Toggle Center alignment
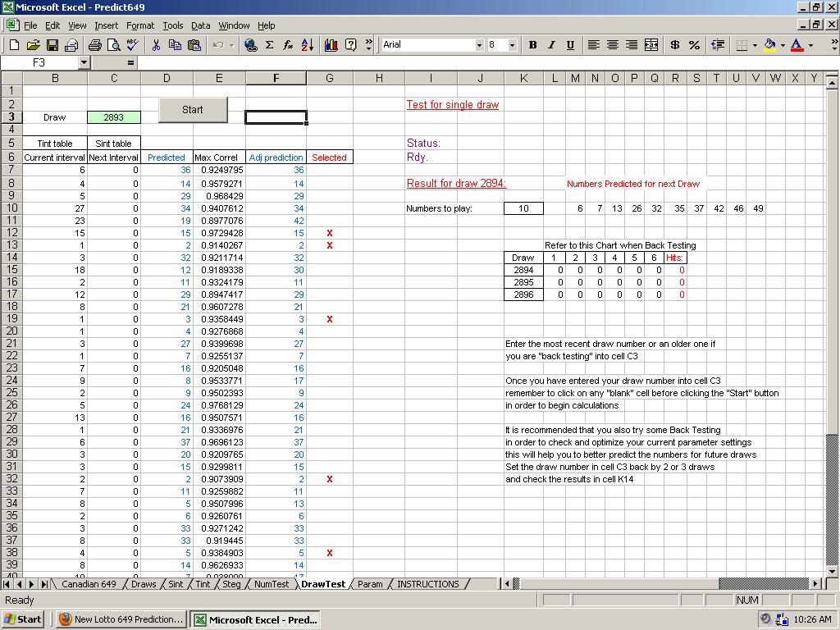This screenshot has height=630, width=840. click(613, 45)
